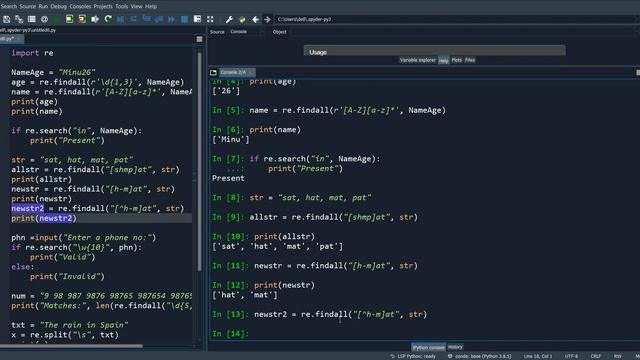Image resolution: width=640 pixels, height=360 pixels.
Task: Open the Source menu
Action: point(27,6)
